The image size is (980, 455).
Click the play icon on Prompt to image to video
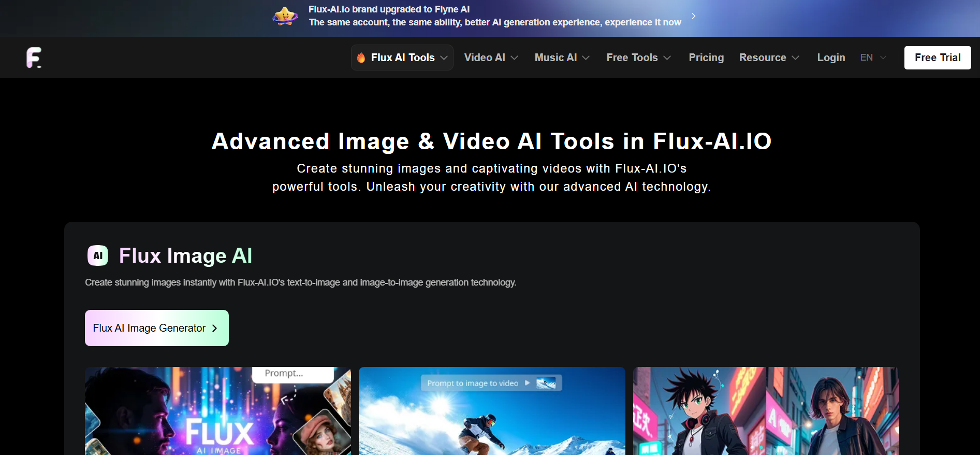[x=527, y=383]
